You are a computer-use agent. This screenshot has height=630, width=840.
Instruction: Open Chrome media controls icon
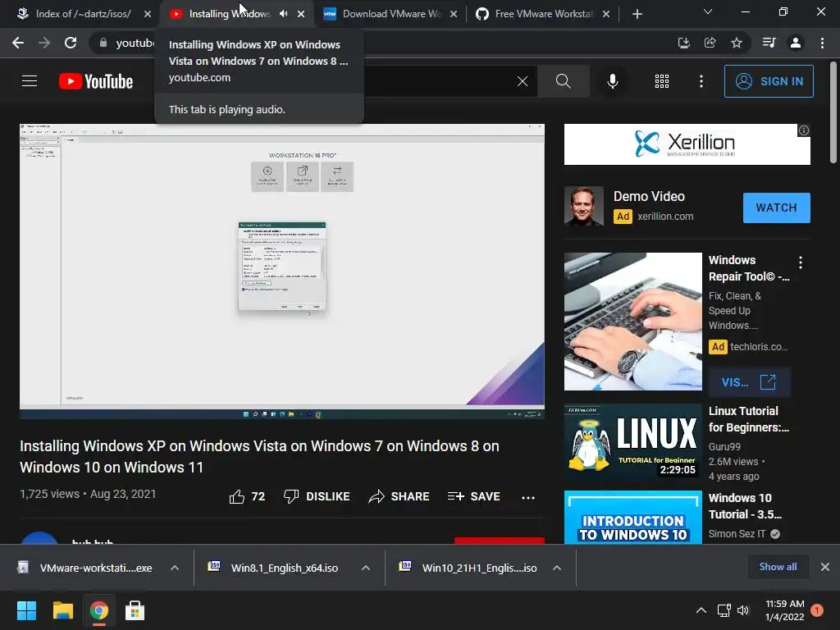(769, 43)
